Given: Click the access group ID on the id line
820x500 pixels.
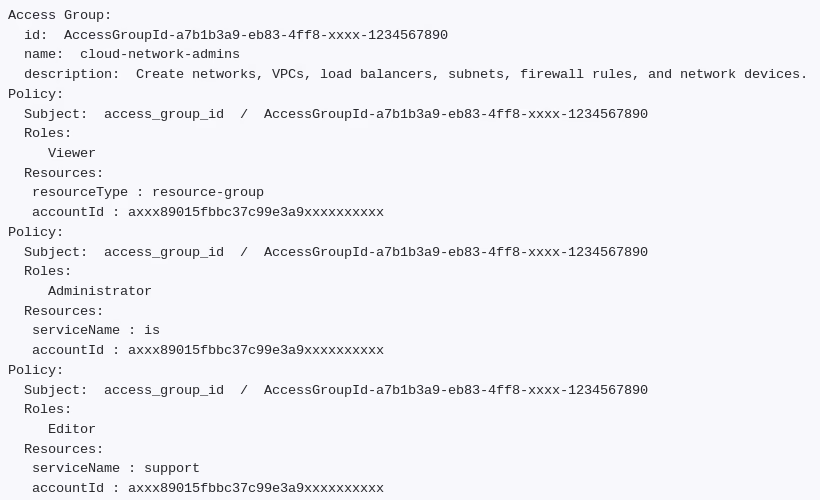Looking at the screenshot, I should tap(256, 35).
